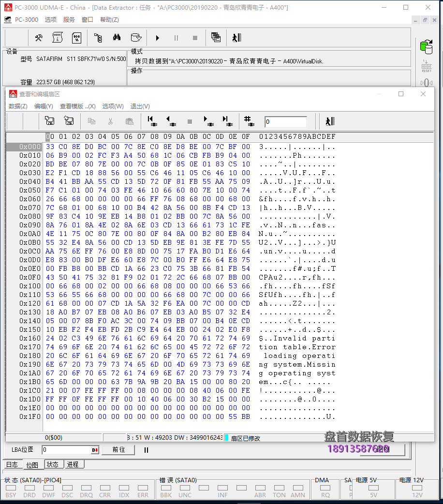Start task with main toolbar play button
This screenshot has width=443, height=504.
(x=158, y=38)
